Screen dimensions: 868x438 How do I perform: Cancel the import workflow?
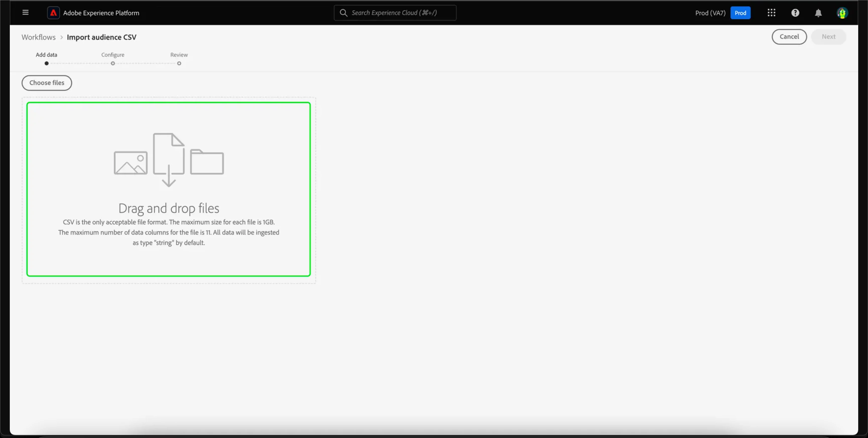tap(789, 37)
